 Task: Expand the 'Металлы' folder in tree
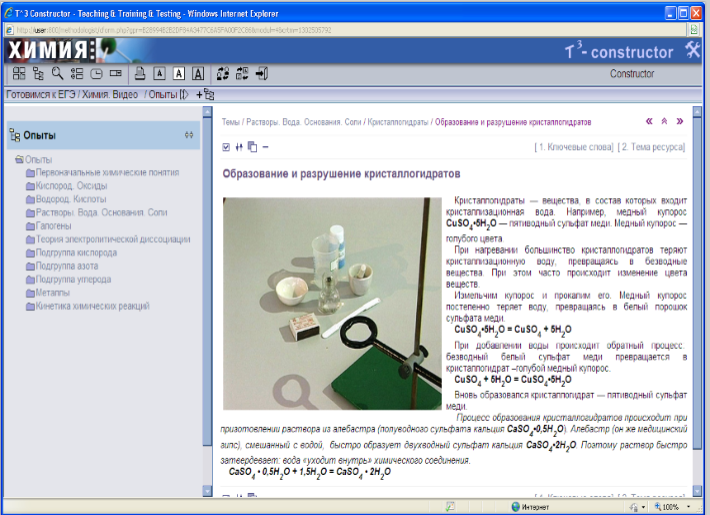pyautogui.click(x=59, y=292)
